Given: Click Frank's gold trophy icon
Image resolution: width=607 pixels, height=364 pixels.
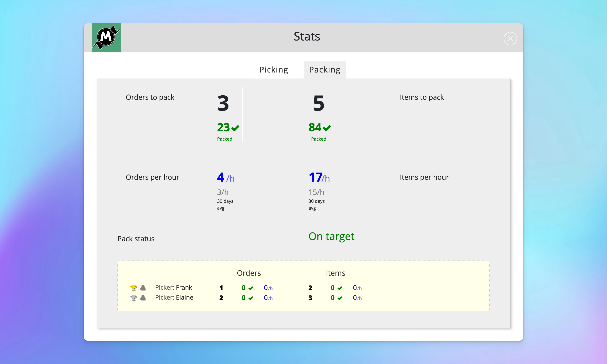Looking at the screenshot, I should pyautogui.click(x=133, y=288).
